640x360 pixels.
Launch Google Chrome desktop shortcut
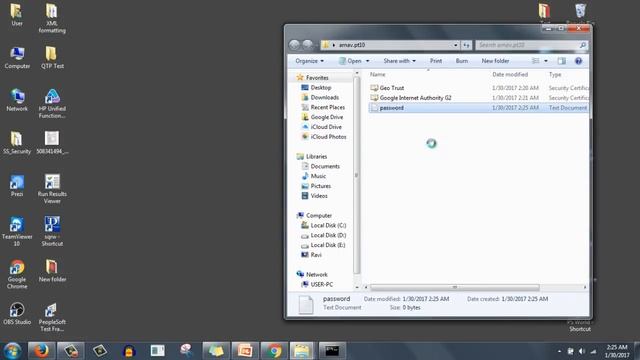pos(17,274)
